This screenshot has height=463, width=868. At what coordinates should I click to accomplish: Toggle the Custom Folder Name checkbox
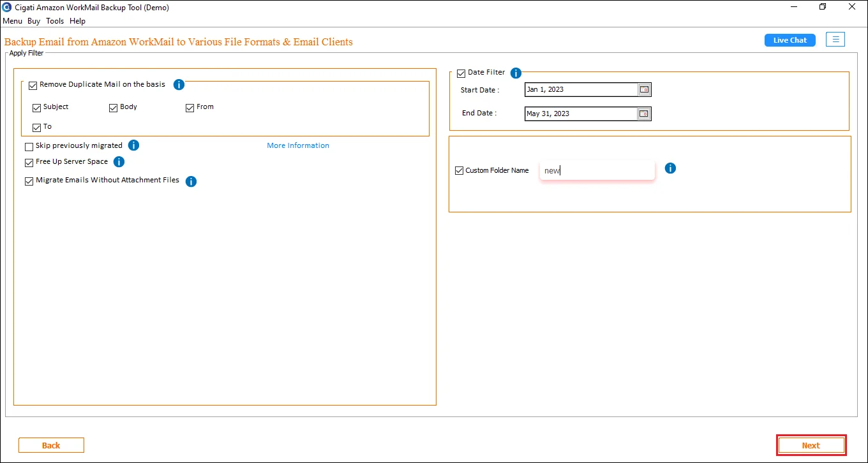tap(459, 171)
